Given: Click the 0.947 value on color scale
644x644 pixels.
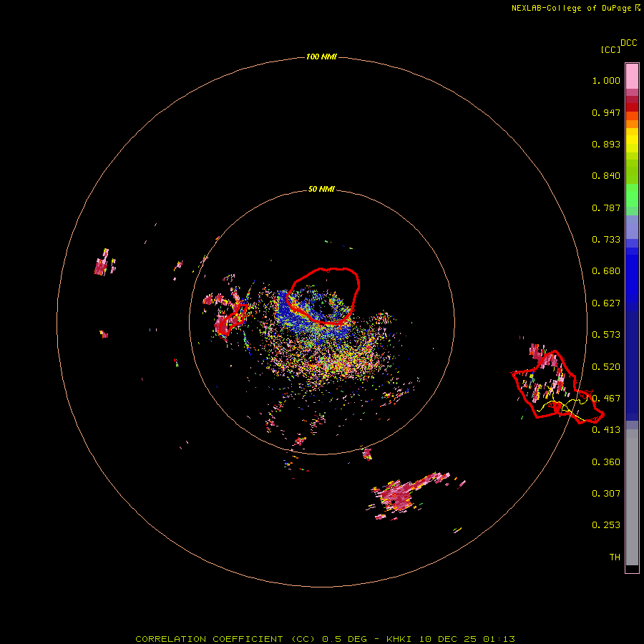Looking at the screenshot, I should pos(606,112).
